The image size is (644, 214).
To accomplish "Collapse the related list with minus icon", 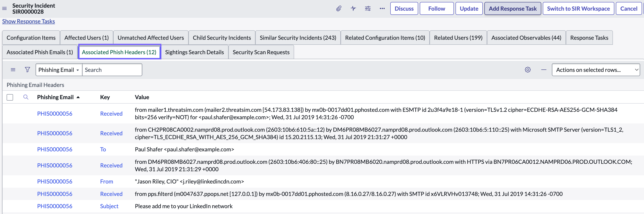I will [x=543, y=70].
